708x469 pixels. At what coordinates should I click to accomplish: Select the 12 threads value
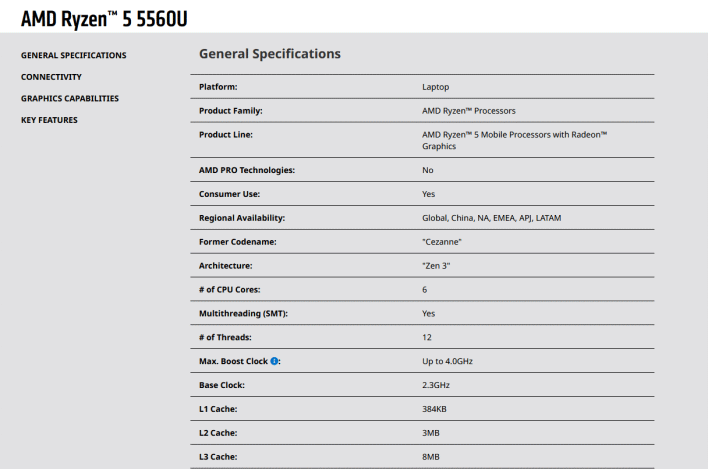point(427,338)
